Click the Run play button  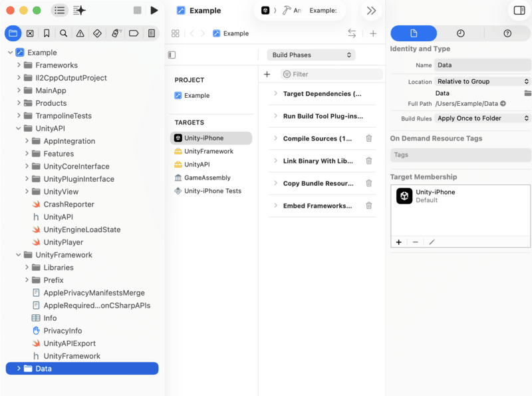(x=154, y=11)
